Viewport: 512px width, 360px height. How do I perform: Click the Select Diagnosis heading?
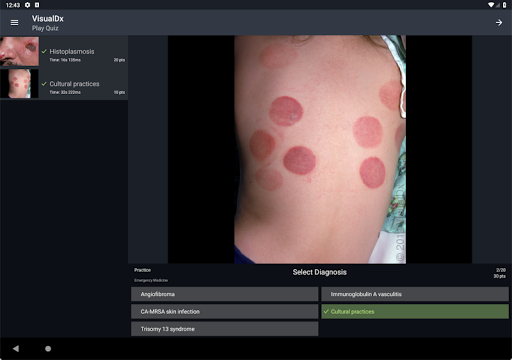tap(320, 272)
